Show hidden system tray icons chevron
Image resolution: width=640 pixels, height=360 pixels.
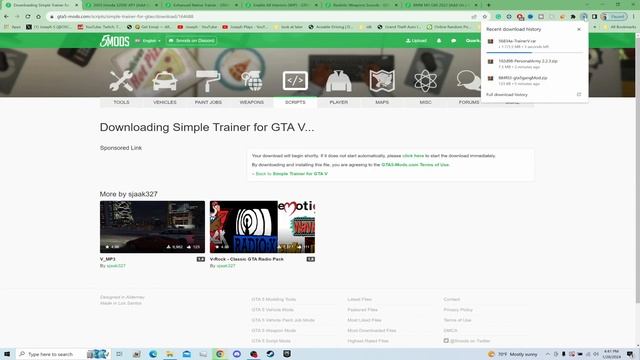tap(548, 354)
